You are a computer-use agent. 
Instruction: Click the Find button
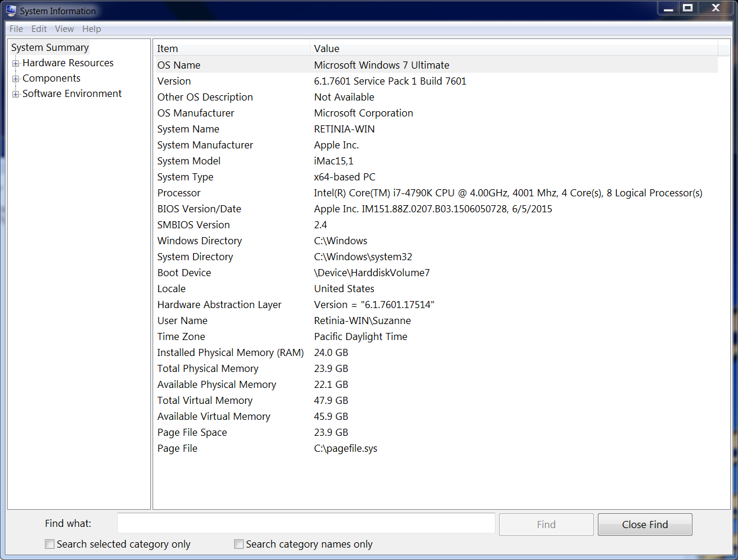click(x=546, y=525)
